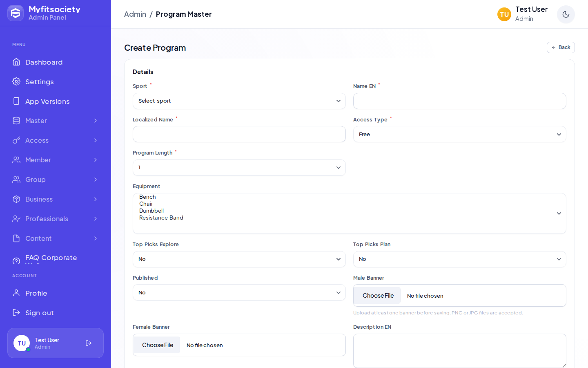Image resolution: width=588 pixels, height=368 pixels.
Task: Expand the Master menu section
Action: (56, 121)
